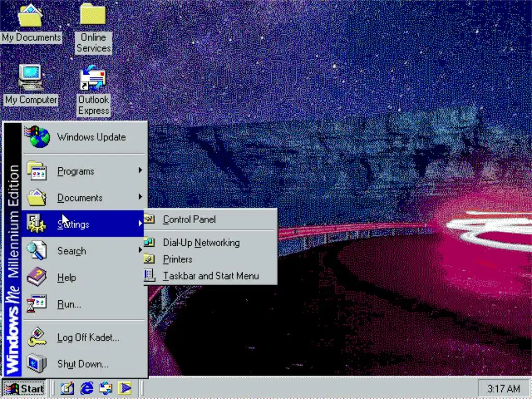Click the 3:17 AM taskbar clock

point(503,389)
